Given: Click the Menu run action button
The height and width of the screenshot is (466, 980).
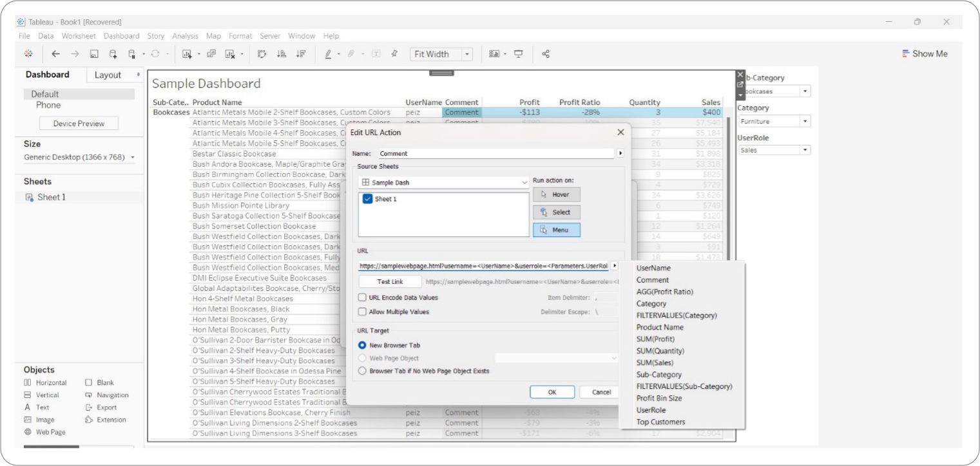Looking at the screenshot, I should (556, 230).
